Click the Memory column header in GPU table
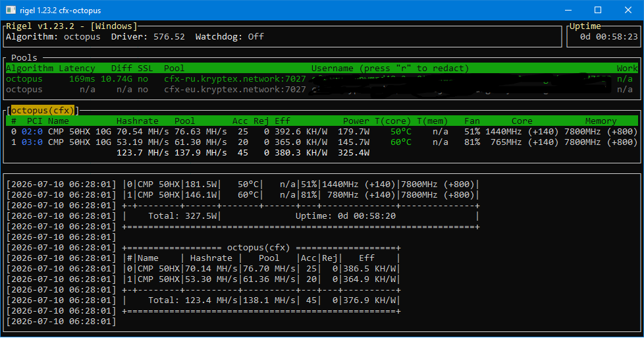 601,121
